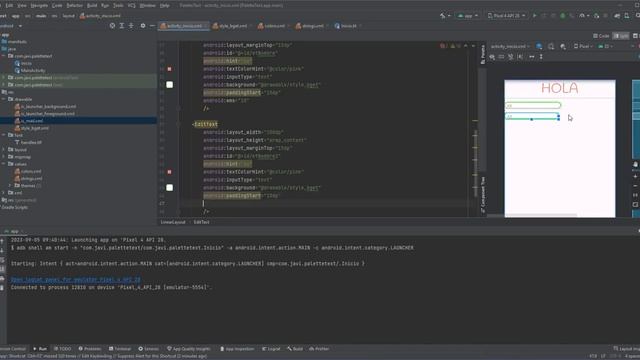Open the Problems tool window
Image resolution: width=640 pixels, height=360 pixels.
[x=90, y=349]
